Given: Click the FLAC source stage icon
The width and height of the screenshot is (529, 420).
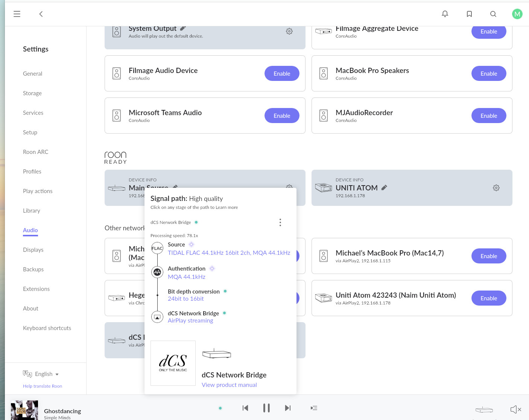Looking at the screenshot, I should pyautogui.click(x=157, y=248).
